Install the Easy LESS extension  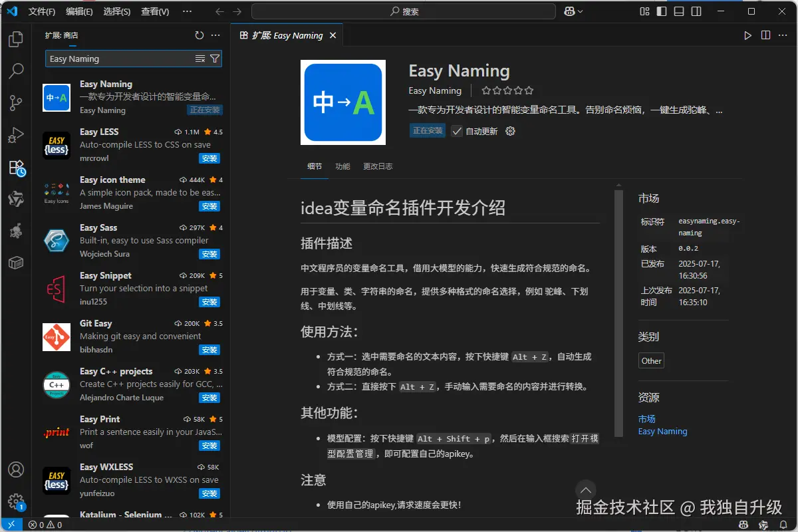pyautogui.click(x=210, y=158)
